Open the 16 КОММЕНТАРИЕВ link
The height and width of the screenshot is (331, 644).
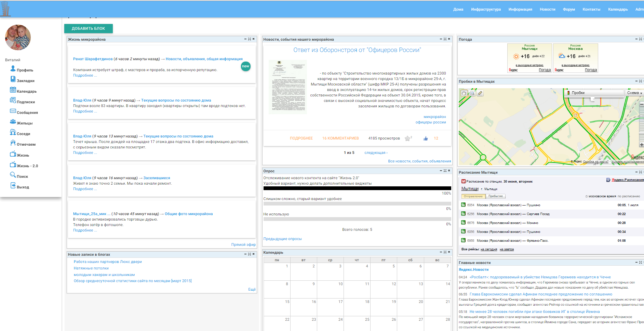tap(340, 138)
